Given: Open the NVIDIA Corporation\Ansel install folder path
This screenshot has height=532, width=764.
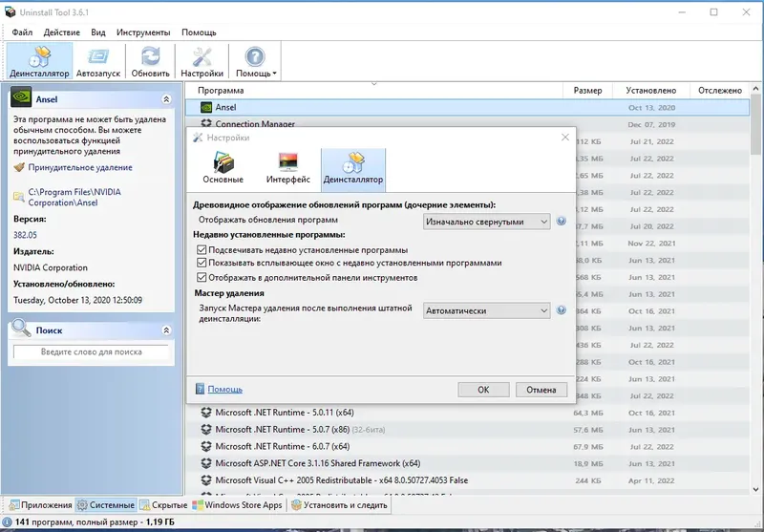Looking at the screenshot, I should tap(74, 198).
